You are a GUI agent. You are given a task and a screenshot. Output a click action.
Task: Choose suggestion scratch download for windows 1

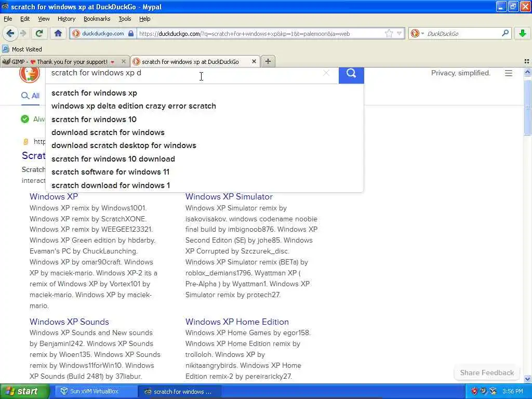204,185
